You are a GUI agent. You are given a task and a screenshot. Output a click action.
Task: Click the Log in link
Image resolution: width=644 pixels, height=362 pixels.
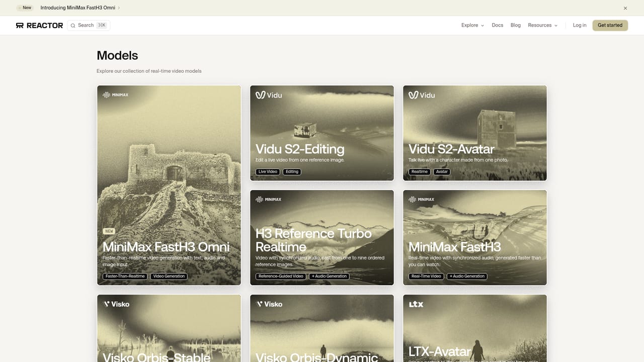(x=580, y=25)
